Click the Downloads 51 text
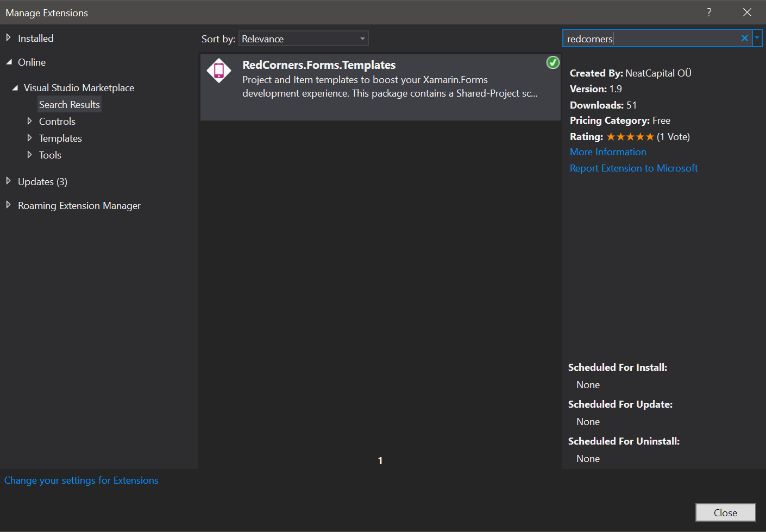Screen dimensions: 766x532 click(603, 105)
